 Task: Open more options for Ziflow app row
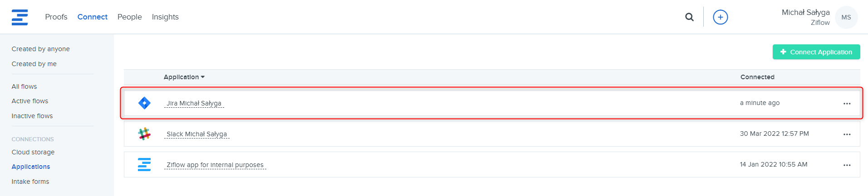(847, 165)
